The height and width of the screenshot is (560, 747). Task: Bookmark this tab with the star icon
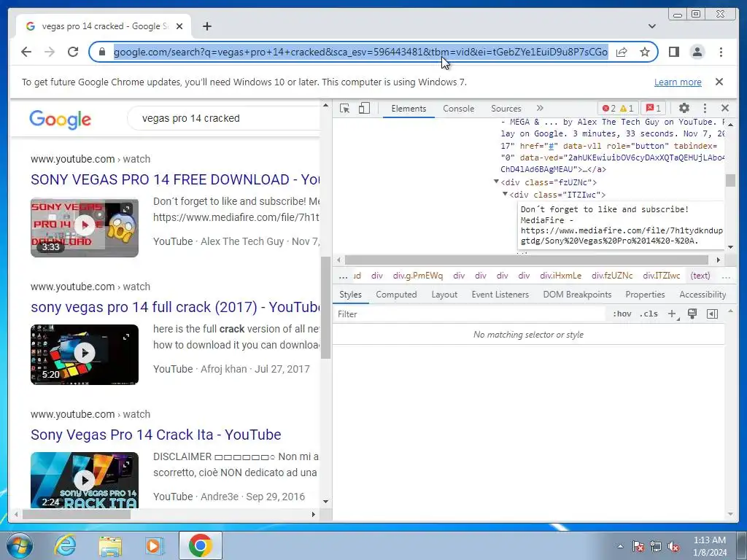tap(645, 52)
